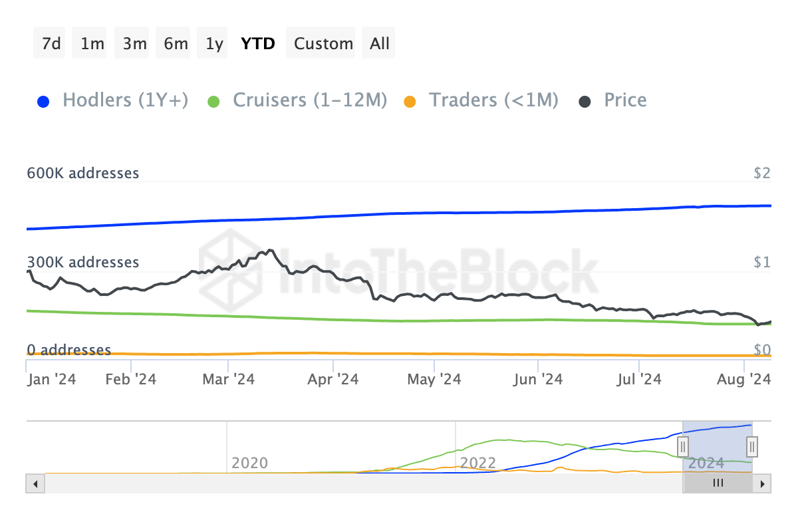Click the navigator scroll right arrow
This screenshot has width=798, height=532.
[763, 483]
